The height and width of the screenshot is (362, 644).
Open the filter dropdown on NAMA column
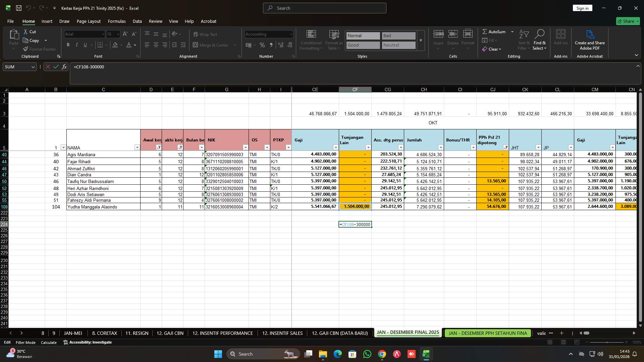137,147
